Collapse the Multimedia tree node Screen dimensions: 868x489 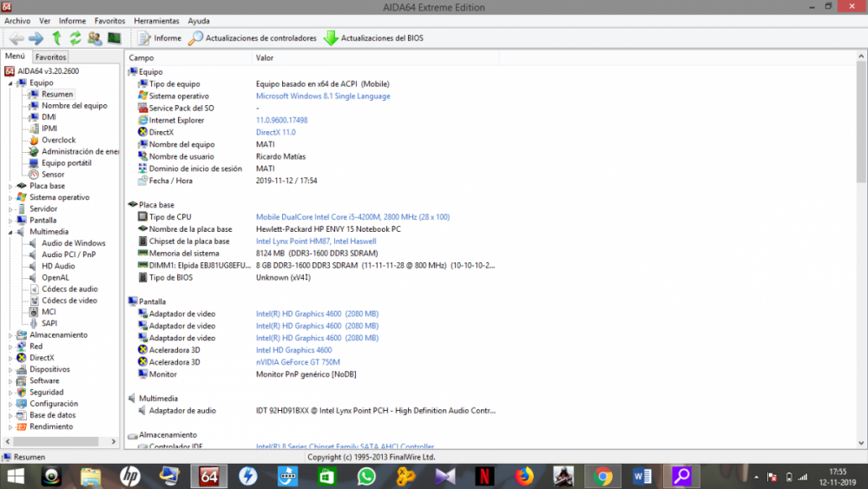[x=10, y=232]
